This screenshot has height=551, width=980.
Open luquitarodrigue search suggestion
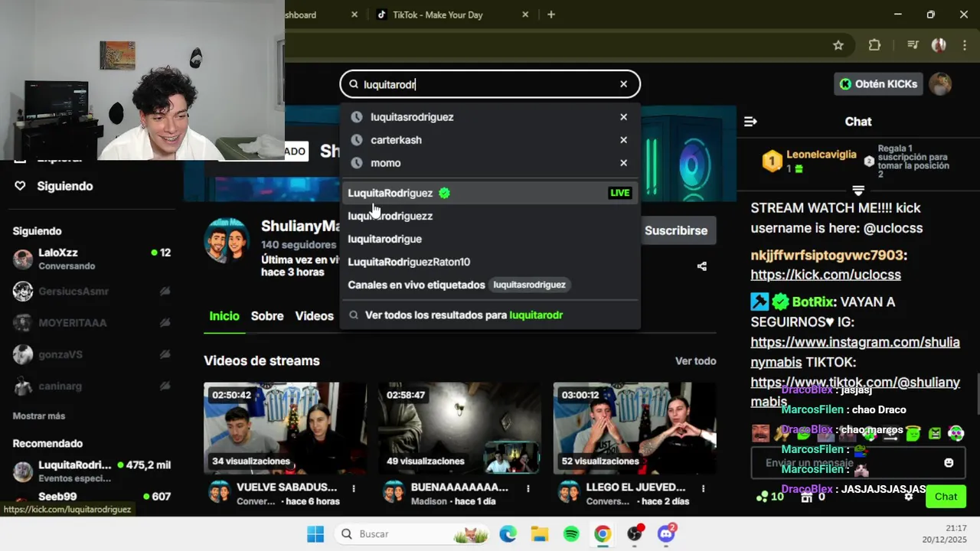(490, 239)
